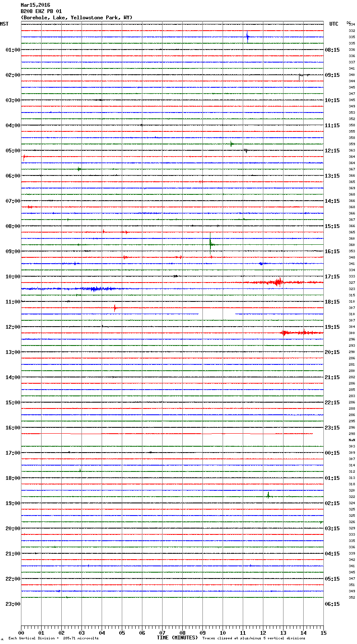Click minute tick label "15" on bottom axis
The image size is (357, 644).
pos(323,633)
